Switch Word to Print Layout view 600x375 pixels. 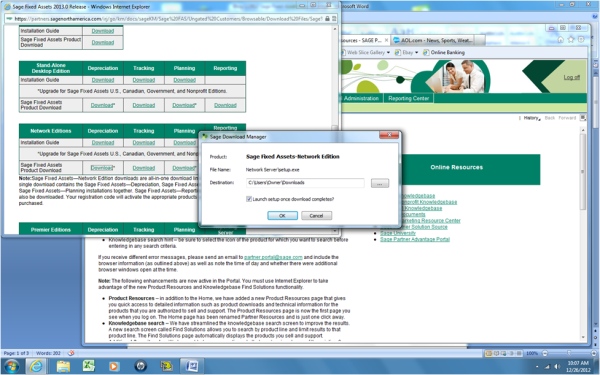coord(489,353)
